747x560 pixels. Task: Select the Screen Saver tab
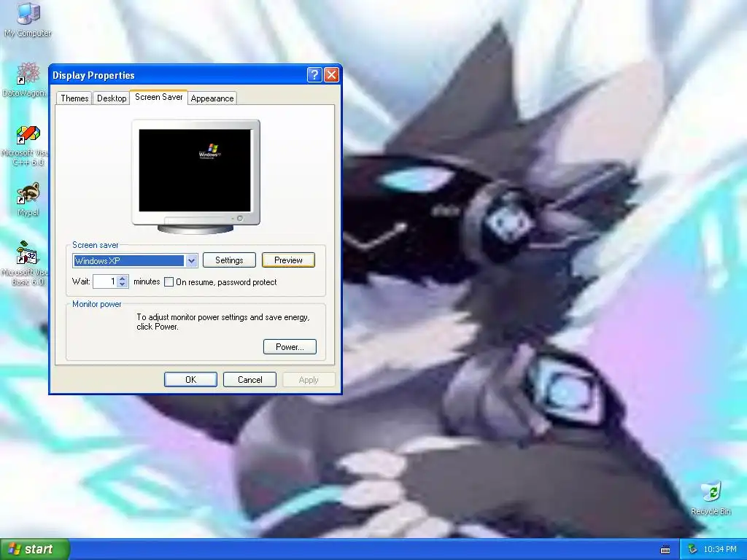(x=158, y=97)
